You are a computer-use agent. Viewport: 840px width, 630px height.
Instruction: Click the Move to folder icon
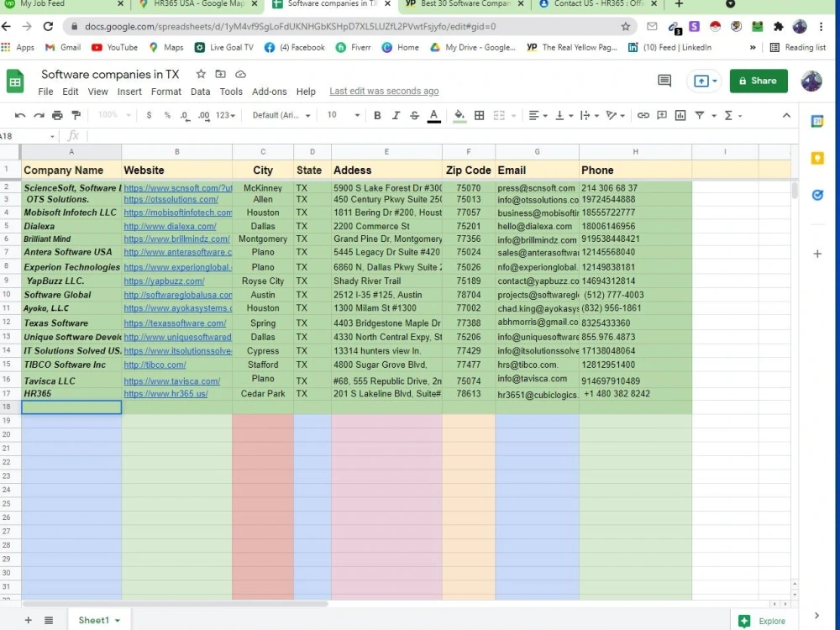pos(220,74)
